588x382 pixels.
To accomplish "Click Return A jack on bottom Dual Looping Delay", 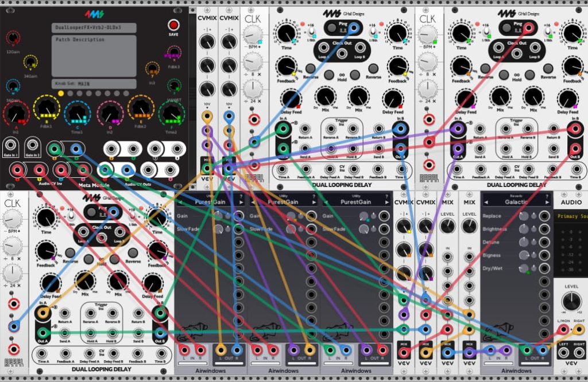I will pyautogui.click(x=64, y=313).
